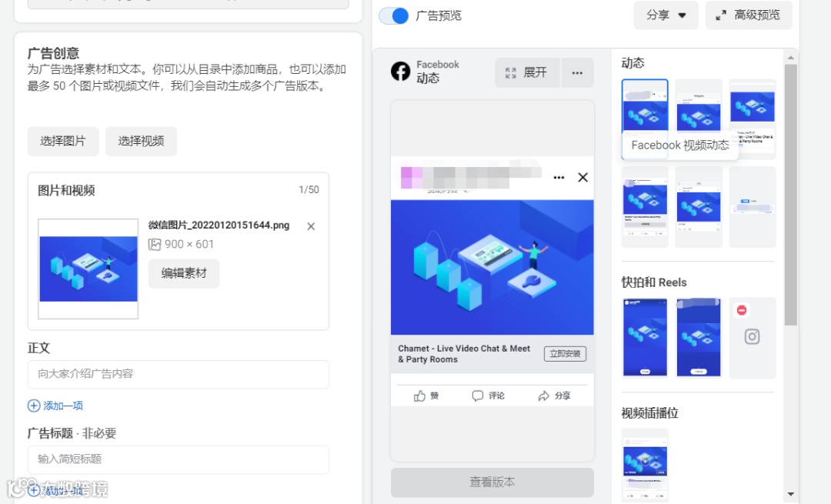Click the 编辑素材 button
The image size is (831, 504).
tap(183, 273)
